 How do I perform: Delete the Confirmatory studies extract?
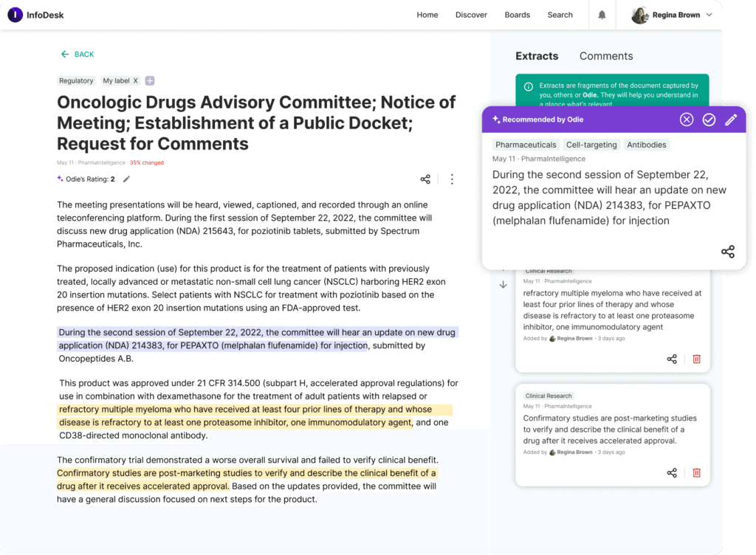coord(696,472)
